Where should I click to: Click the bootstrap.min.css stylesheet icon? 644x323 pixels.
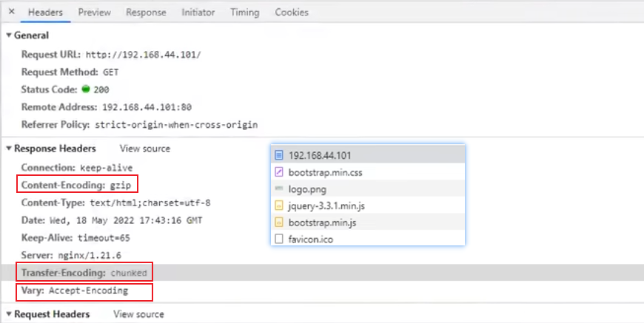tap(279, 172)
